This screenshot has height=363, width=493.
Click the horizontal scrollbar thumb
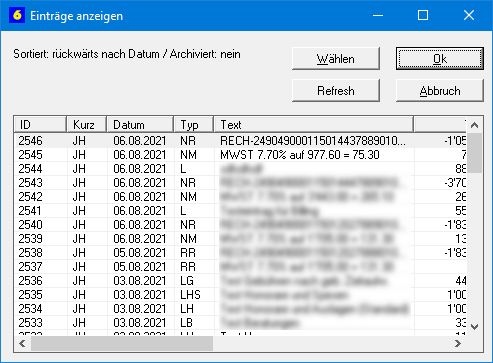click(x=122, y=343)
